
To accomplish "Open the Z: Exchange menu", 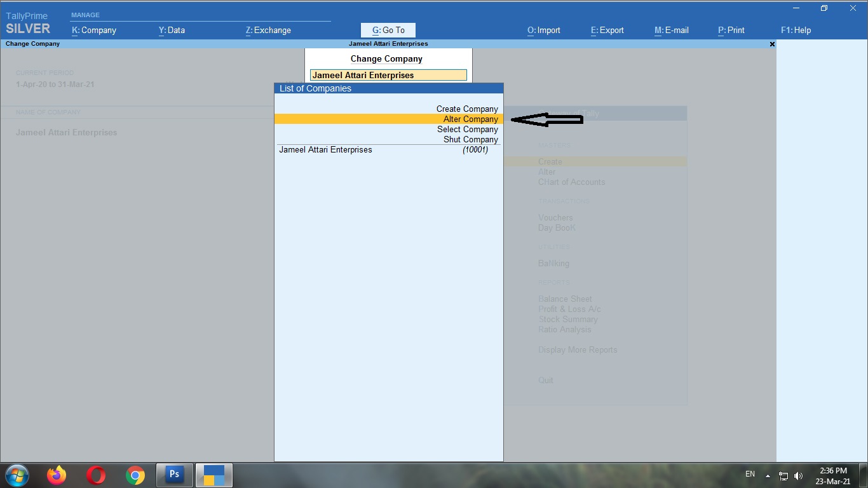I will [x=268, y=30].
